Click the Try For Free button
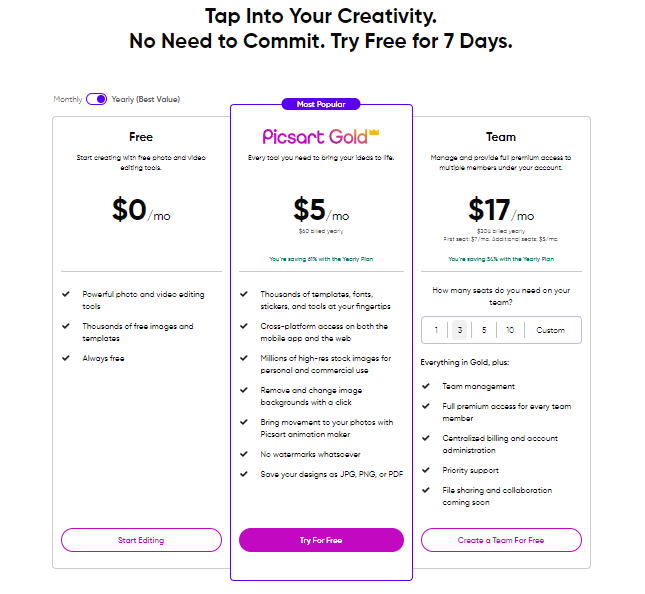Image resolution: width=645 pixels, height=594 pixels. point(321,540)
